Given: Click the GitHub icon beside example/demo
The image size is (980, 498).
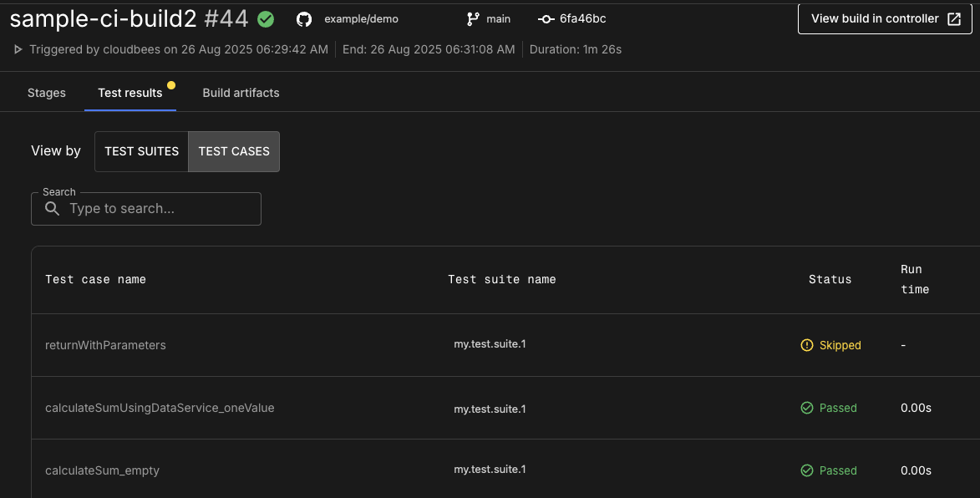Looking at the screenshot, I should tap(302, 18).
